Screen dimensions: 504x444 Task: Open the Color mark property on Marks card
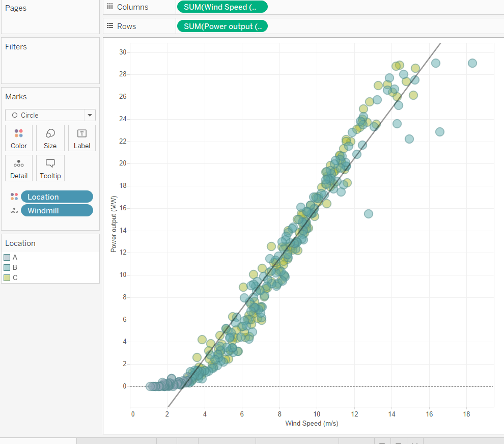coord(18,137)
